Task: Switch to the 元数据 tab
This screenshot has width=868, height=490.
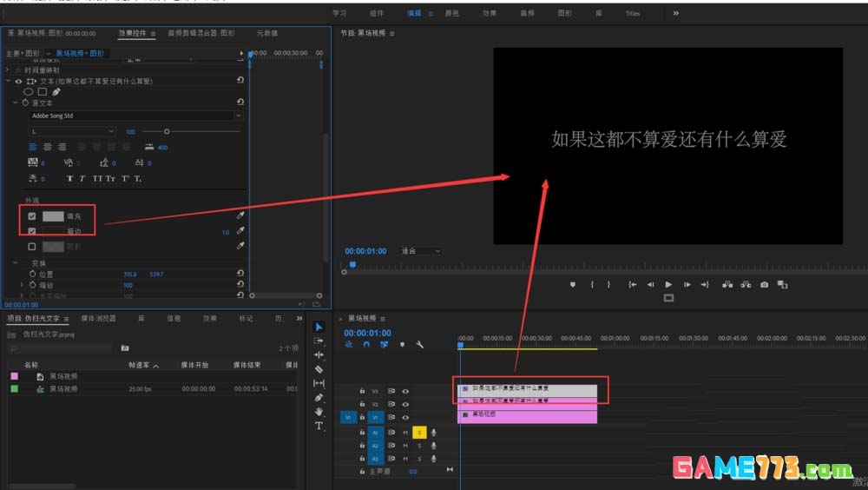Action: tap(266, 33)
